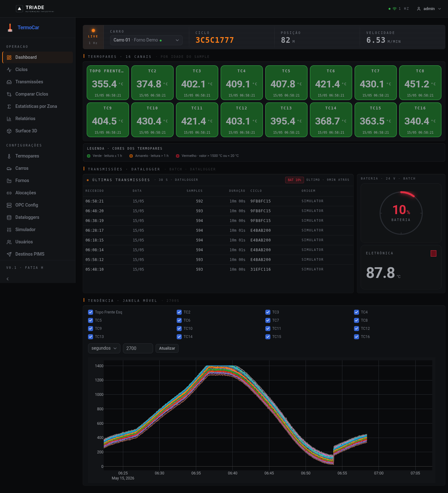Click the Atualizar button
The image size is (448, 493).
(167, 348)
